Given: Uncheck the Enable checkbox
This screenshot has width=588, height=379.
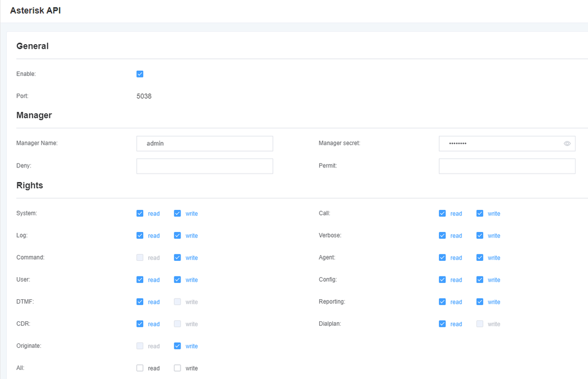Looking at the screenshot, I should tap(140, 74).
